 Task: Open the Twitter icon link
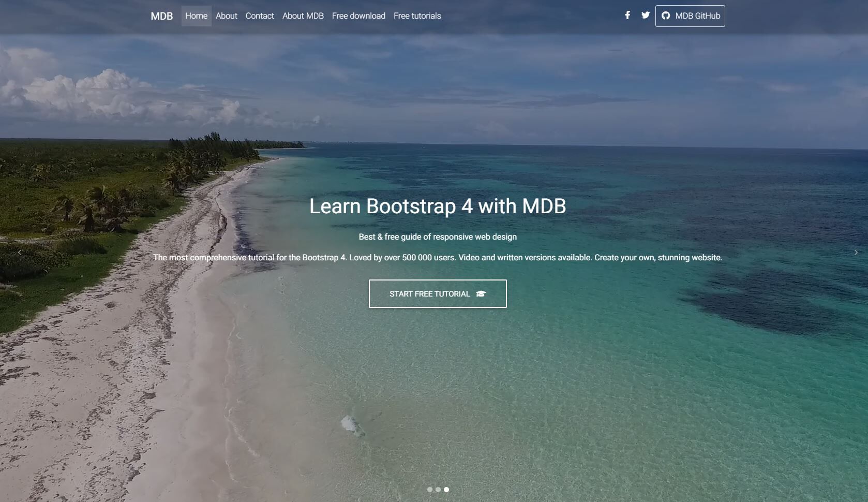(x=646, y=16)
